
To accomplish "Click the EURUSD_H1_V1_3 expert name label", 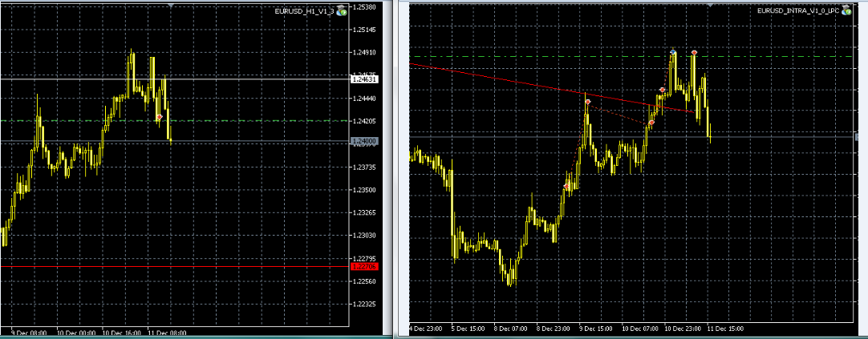I will (x=305, y=11).
